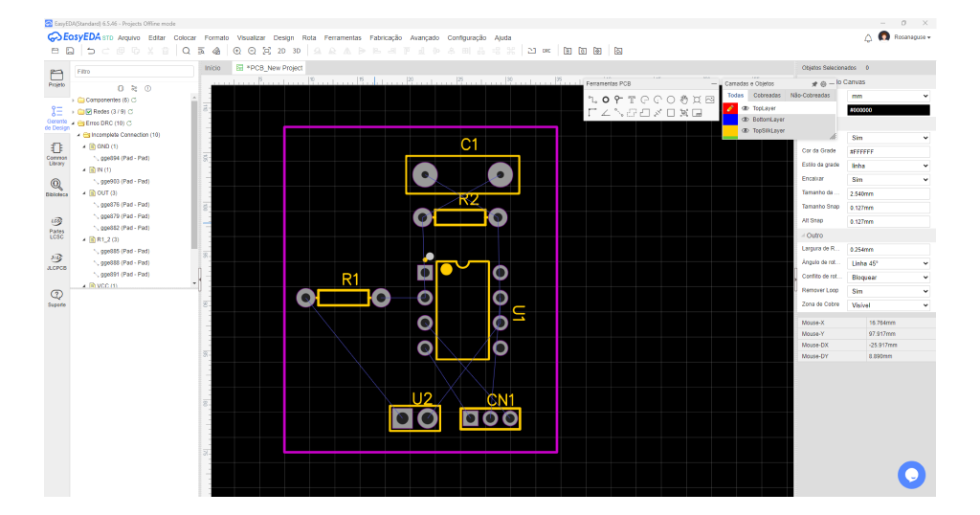Select the Copper Area dashed tool
The image size is (980, 515).
click(632, 113)
